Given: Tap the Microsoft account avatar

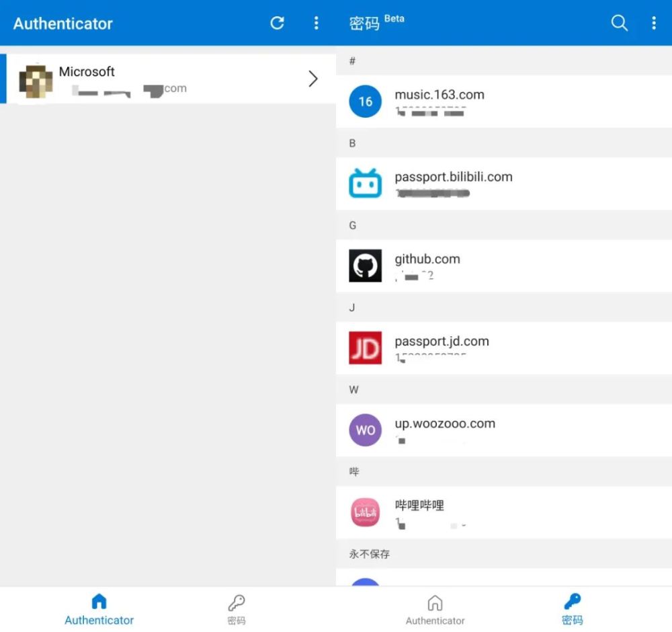Looking at the screenshot, I should [x=36, y=81].
